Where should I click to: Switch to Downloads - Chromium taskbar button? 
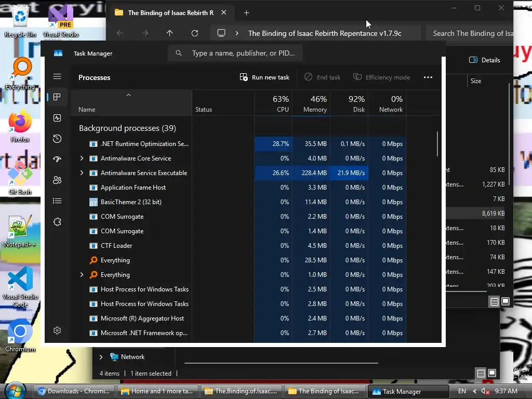tap(74, 391)
